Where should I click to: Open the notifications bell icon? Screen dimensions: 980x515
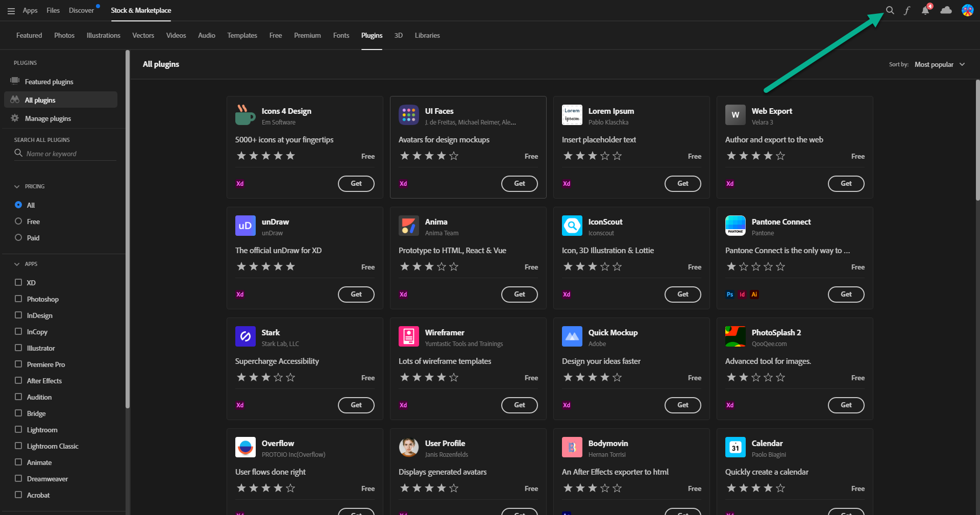[925, 10]
